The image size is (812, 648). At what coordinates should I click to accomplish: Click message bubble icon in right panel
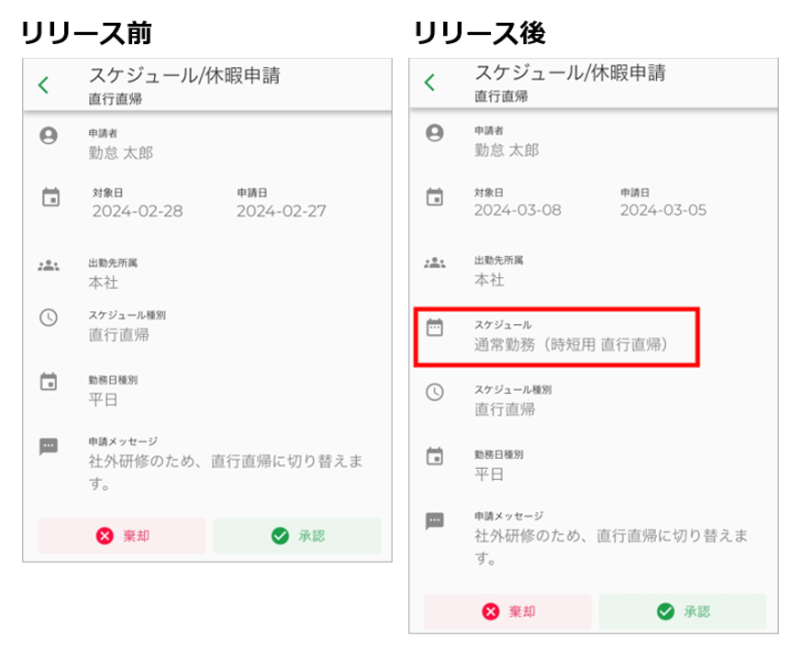click(435, 520)
